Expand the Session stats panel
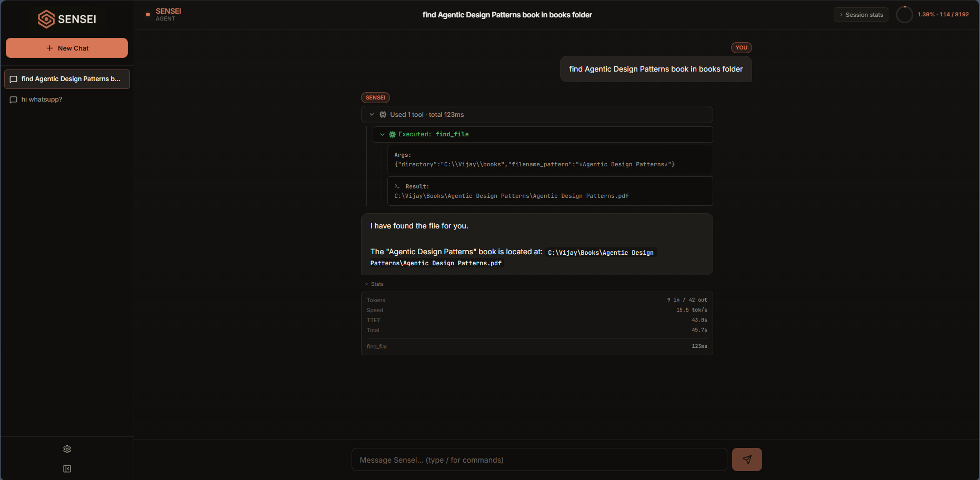Image resolution: width=980 pixels, height=480 pixels. 861,15
